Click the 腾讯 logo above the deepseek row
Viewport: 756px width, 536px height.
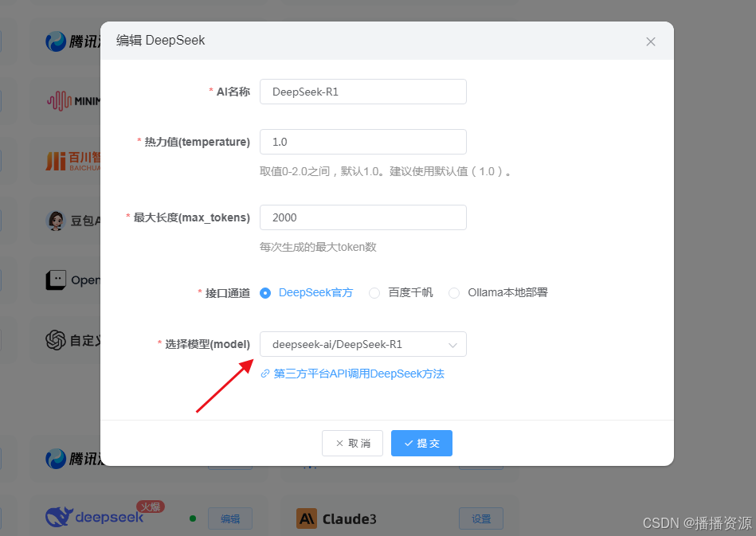click(x=56, y=459)
